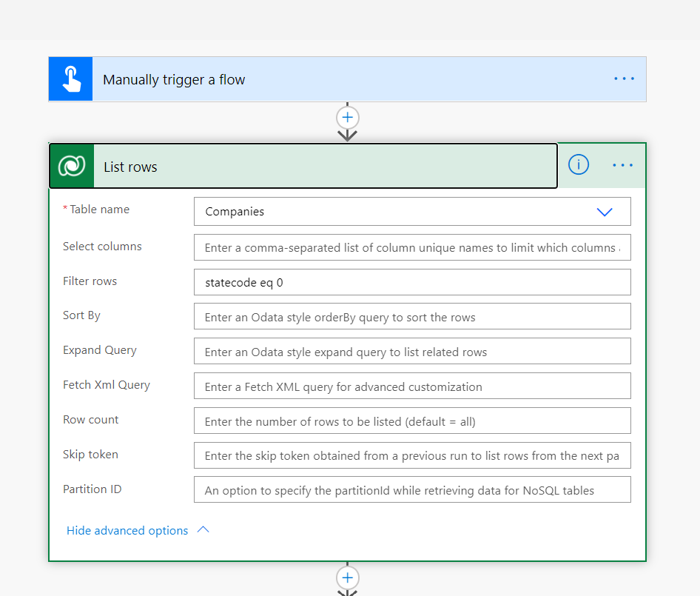This screenshot has width=700, height=596.
Task: Select the Dataverse connector icon on List rows
Action: (70, 166)
